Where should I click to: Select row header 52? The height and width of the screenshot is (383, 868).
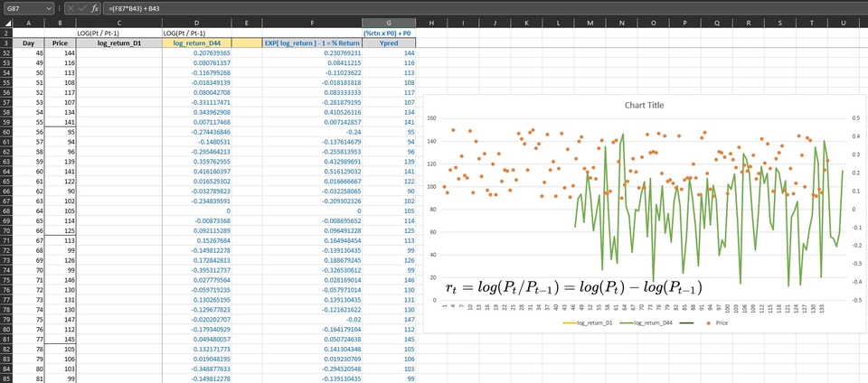pyautogui.click(x=6, y=53)
